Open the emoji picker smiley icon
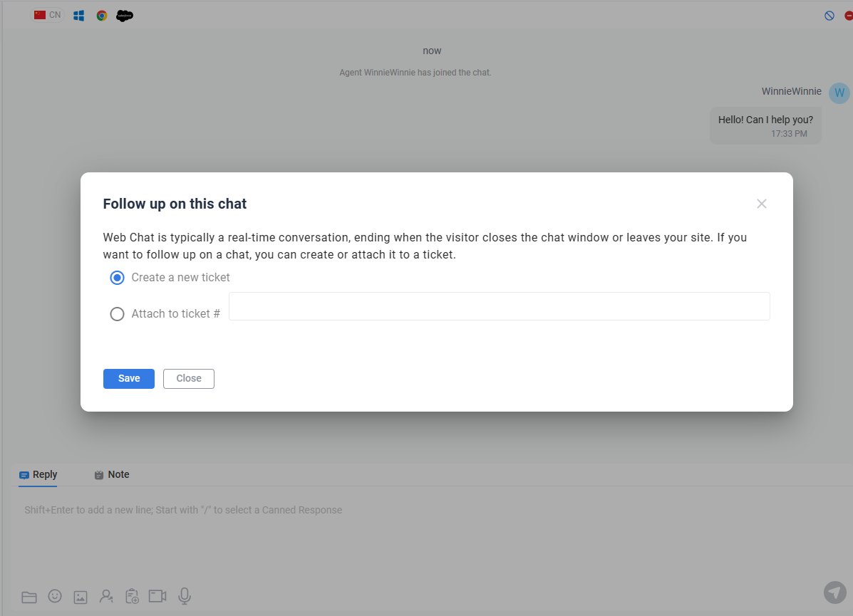Image resolution: width=853 pixels, height=616 pixels. point(55,596)
